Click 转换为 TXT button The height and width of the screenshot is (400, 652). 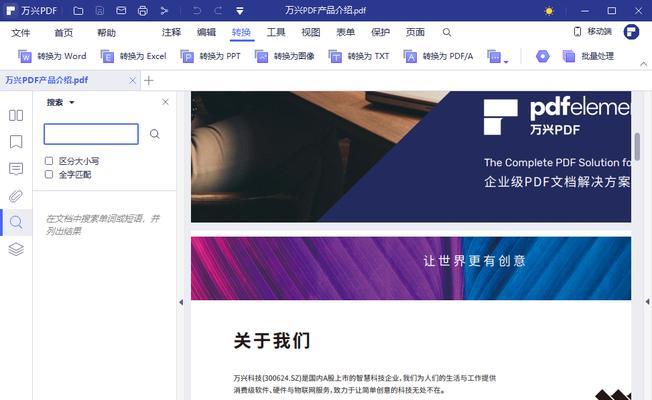point(359,56)
